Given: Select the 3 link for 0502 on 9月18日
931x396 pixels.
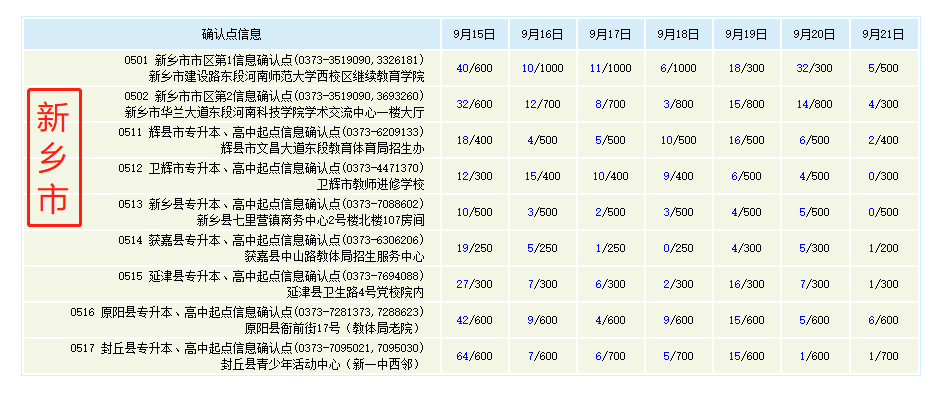Looking at the screenshot, I should click(667, 104).
